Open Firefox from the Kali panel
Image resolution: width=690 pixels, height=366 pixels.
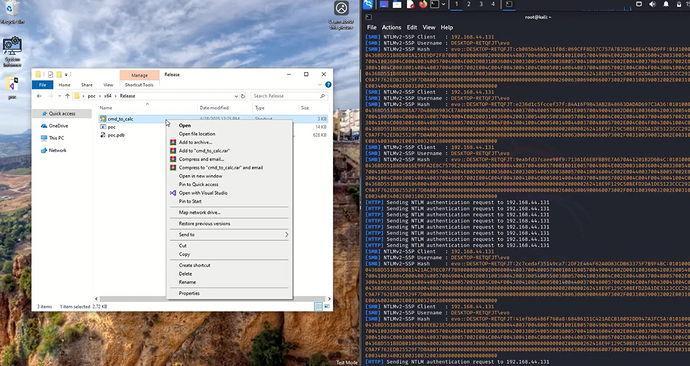click(423, 4)
